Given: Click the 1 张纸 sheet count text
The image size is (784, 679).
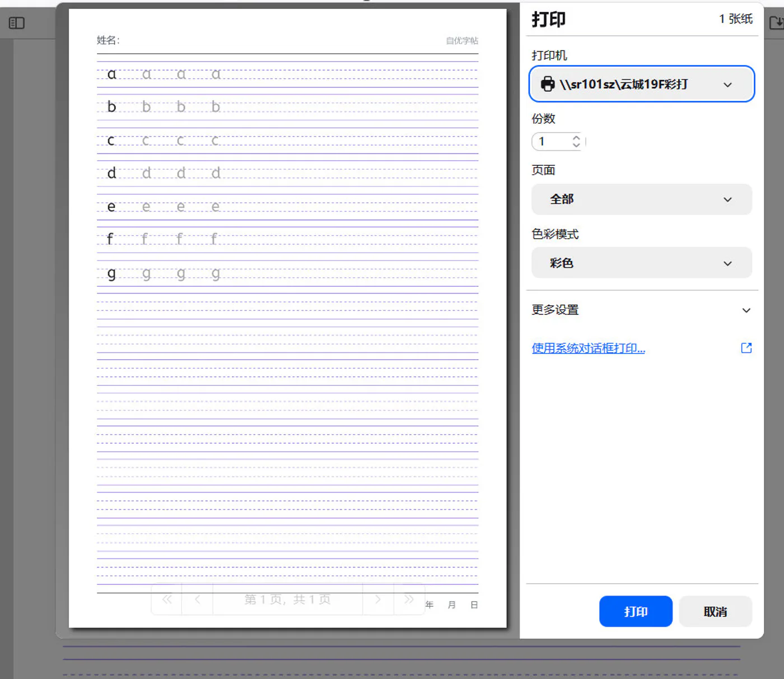Looking at the screenshot, I should pyautogui.click(x=736, y=19).
